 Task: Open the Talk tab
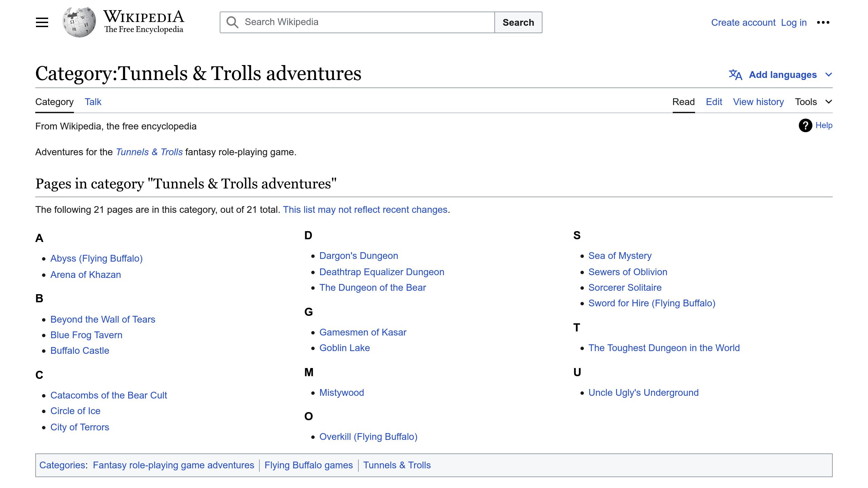(93, 101)
